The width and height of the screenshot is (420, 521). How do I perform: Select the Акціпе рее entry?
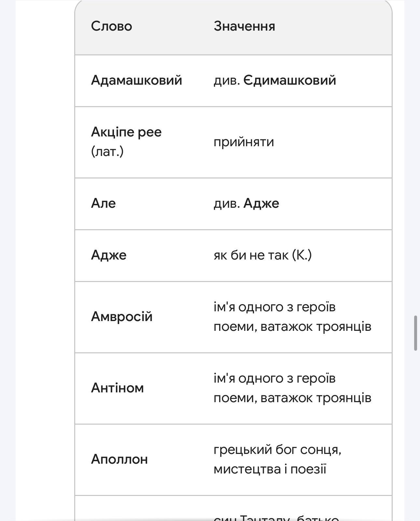pos(126,132)
